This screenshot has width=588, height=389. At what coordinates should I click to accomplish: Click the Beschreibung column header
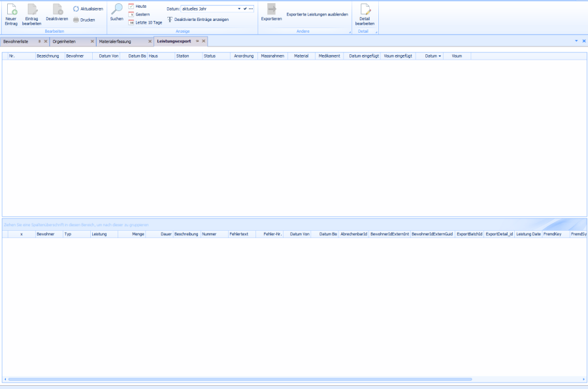coord(187,234)
